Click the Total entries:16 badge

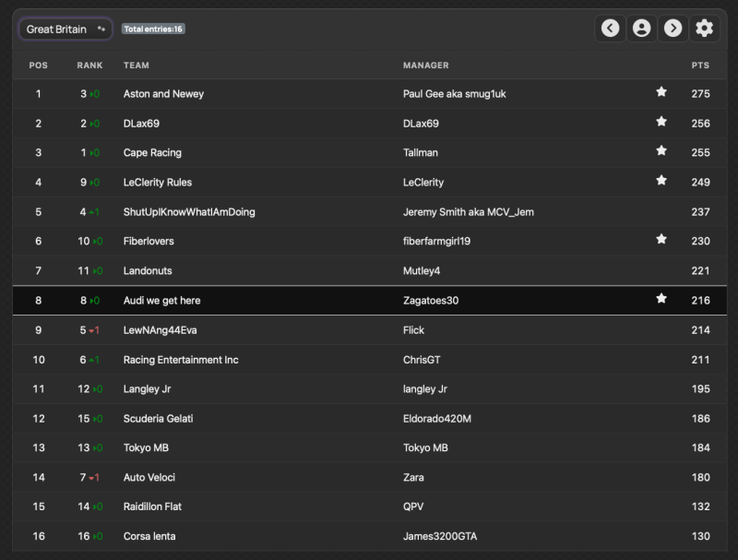[153, 30]
